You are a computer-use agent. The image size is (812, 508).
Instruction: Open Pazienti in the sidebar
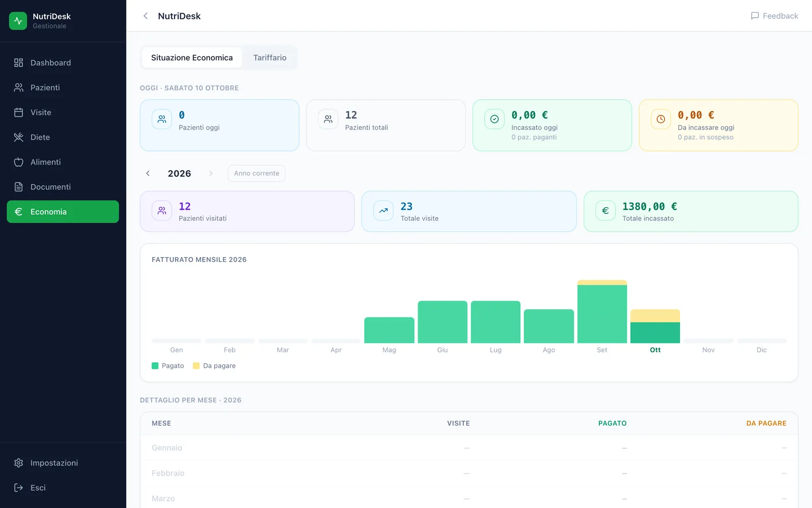point(63,87)
